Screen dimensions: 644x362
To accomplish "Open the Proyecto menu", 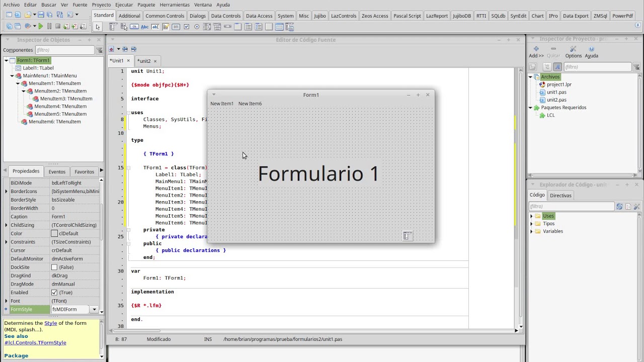I will point(101,5).
